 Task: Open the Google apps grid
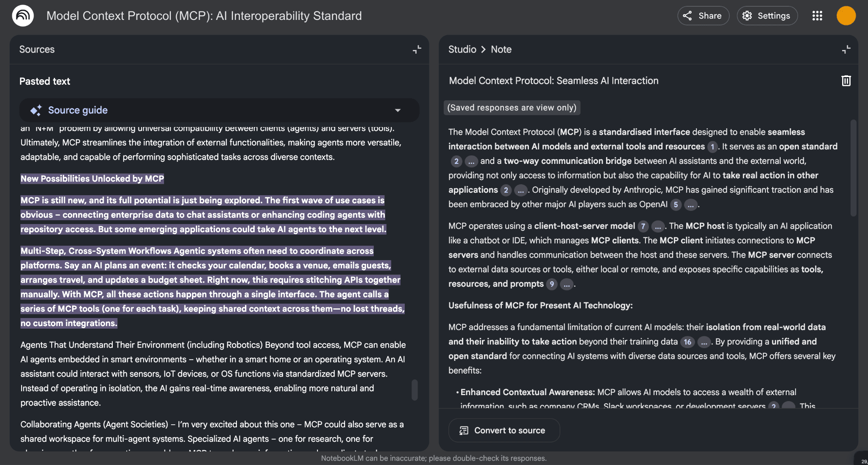pos(817,16)
